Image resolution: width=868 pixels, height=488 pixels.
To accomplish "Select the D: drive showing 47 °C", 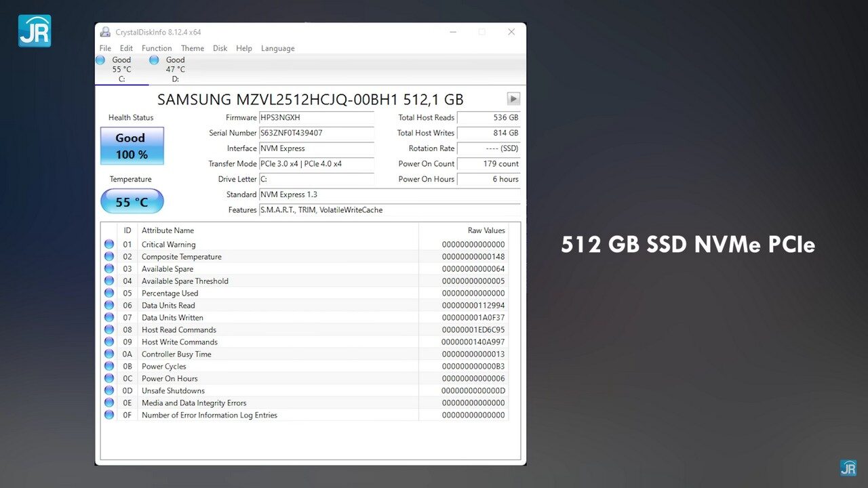I will coord(155,60).
